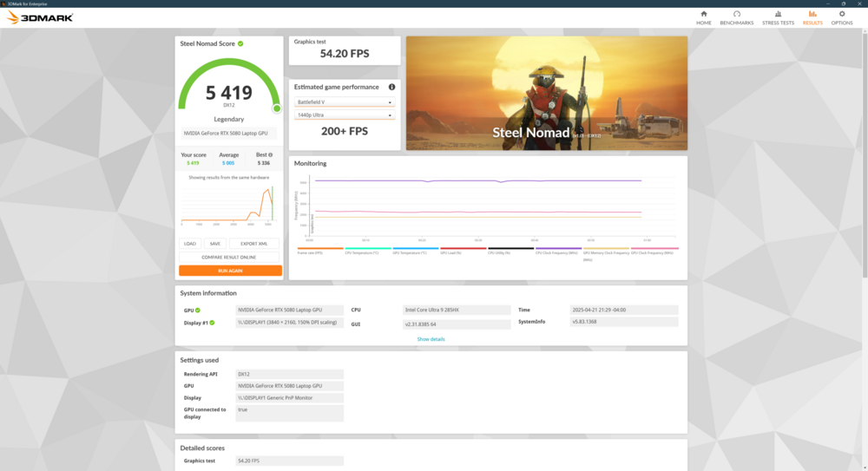Click the Your score 5 419 value
This screenshot has height=471, width=868.
coord(193,163)
